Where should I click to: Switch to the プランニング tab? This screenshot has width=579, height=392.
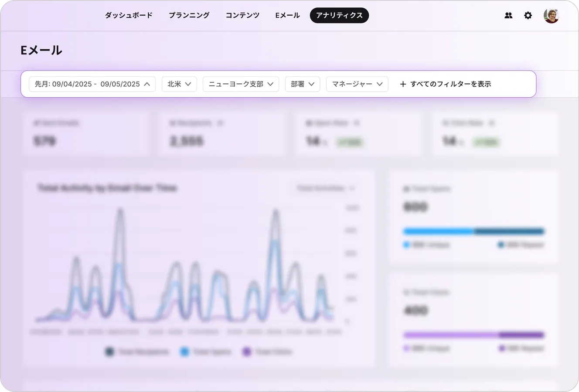pyautogui.click(x=189, y=15)
